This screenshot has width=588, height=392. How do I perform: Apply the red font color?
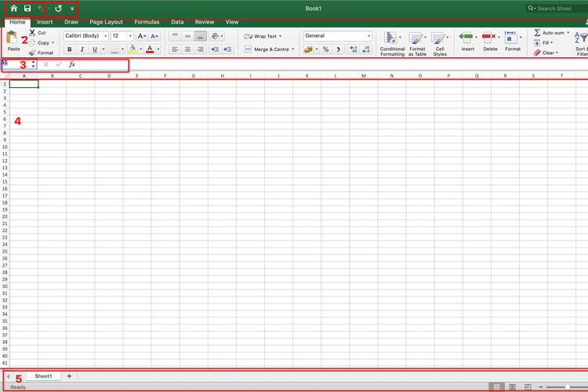150,49
